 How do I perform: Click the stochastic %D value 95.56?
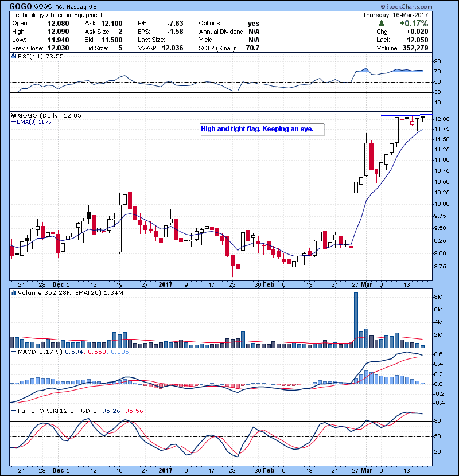tap(134, 411)
